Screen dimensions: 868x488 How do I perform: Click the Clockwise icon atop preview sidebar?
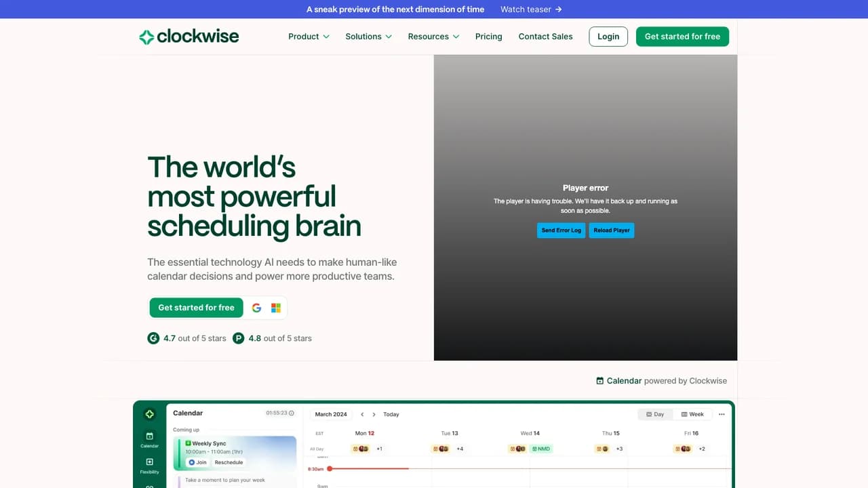[x=150, y=414]
